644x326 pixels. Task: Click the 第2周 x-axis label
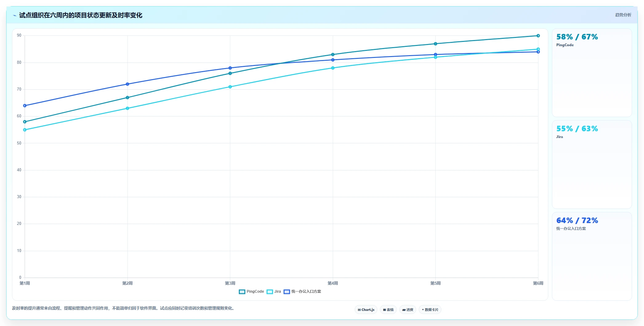tap(127, 283)
